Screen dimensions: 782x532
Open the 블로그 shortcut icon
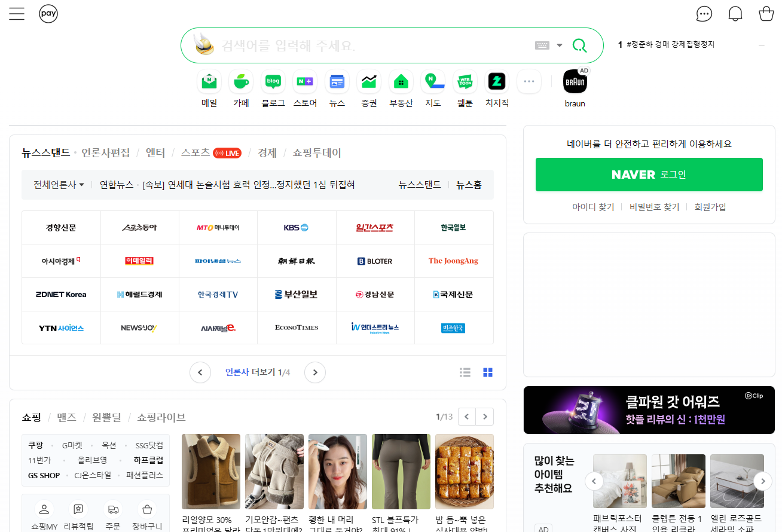pos(273,82)
